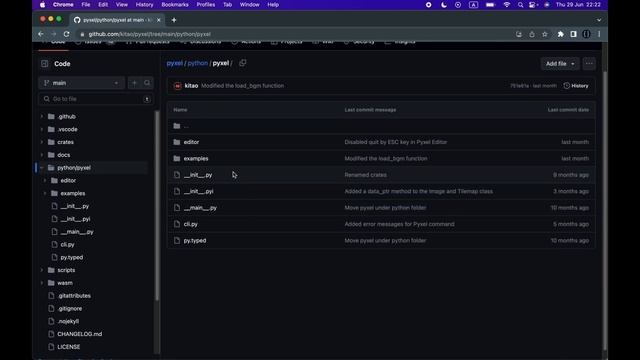
Task: Click the .github folder icon in sidebar
Action: (51, 117)
